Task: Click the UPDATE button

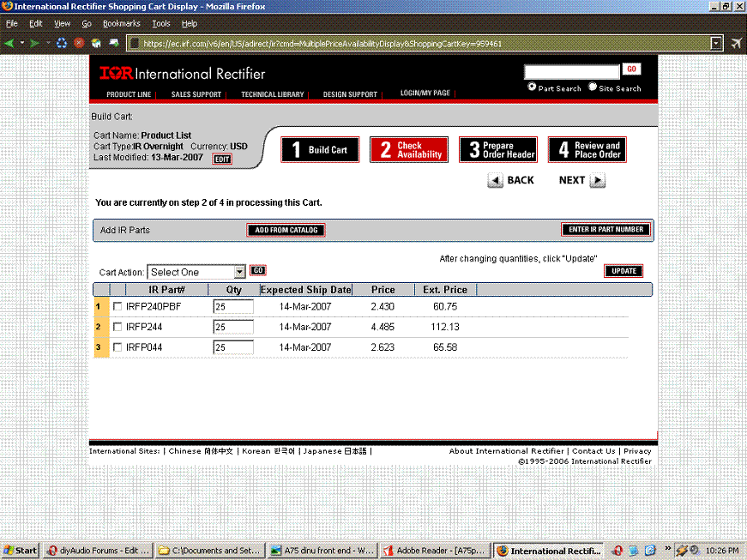Action: click(x=624, y=271)
